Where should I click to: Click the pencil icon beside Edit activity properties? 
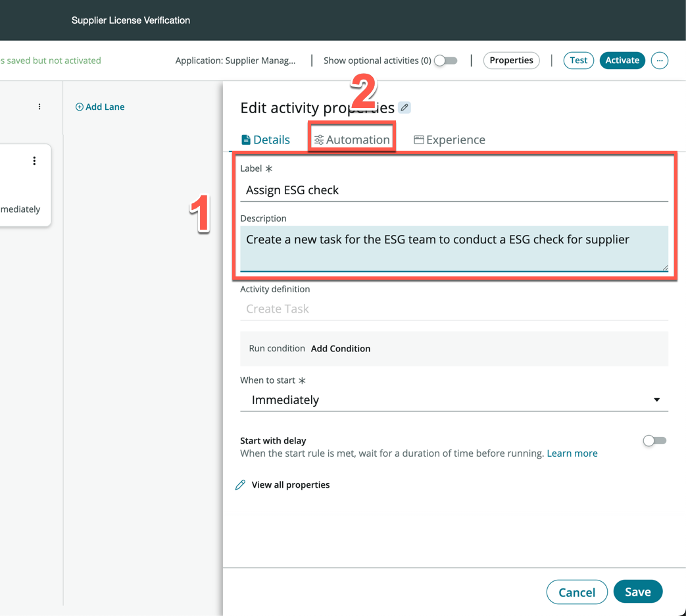pos(404,107)
